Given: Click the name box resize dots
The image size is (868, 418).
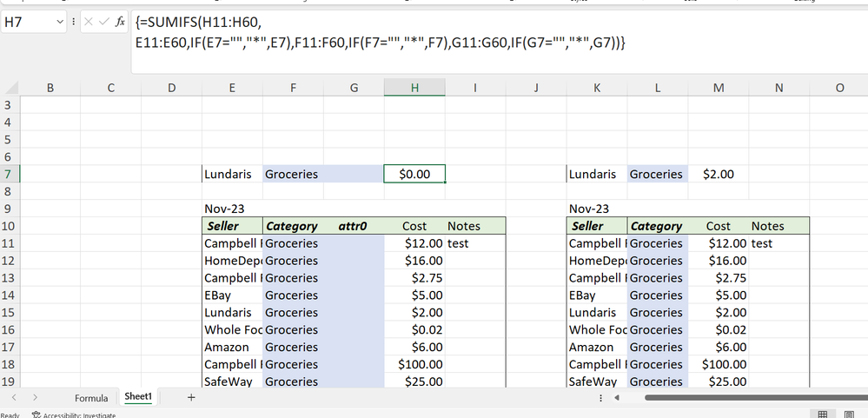Looking at the screenshot, I should pos(73,22).
